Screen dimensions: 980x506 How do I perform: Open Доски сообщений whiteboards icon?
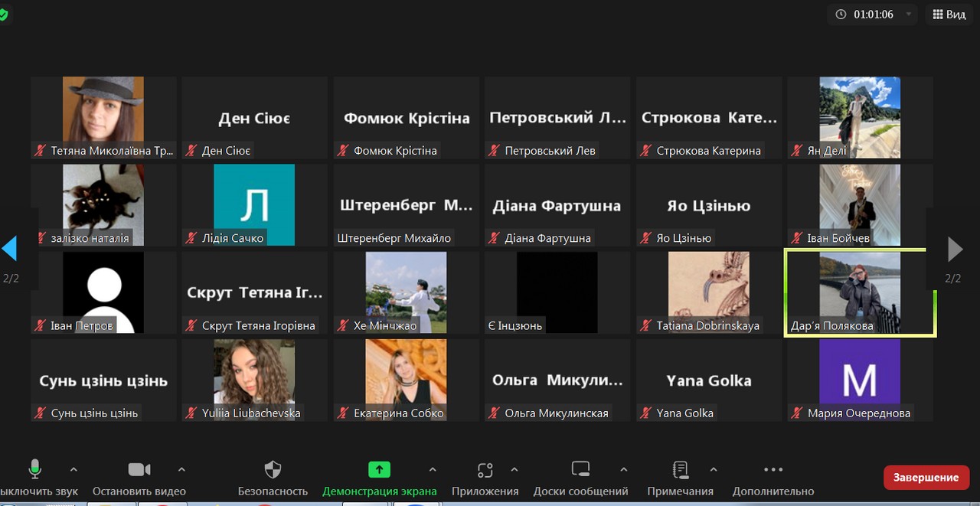(580, 470)
